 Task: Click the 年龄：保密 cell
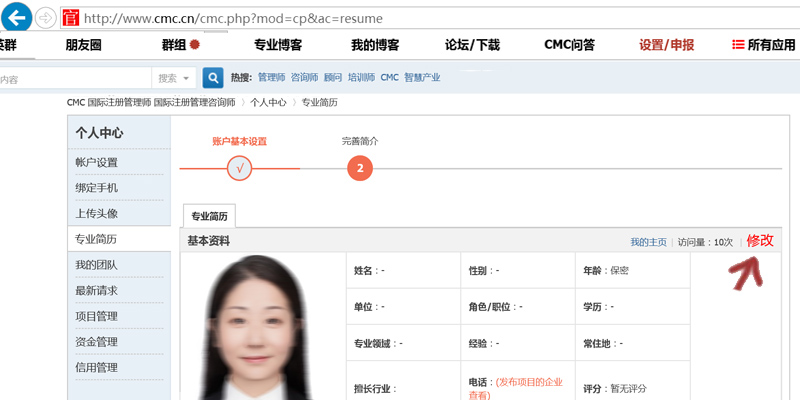633,270
